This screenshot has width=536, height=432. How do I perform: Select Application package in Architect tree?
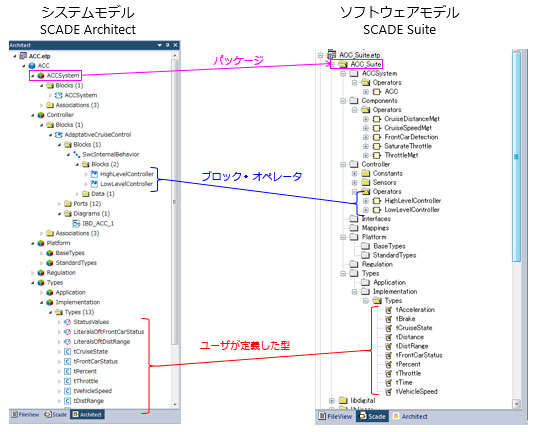(70, 293)
